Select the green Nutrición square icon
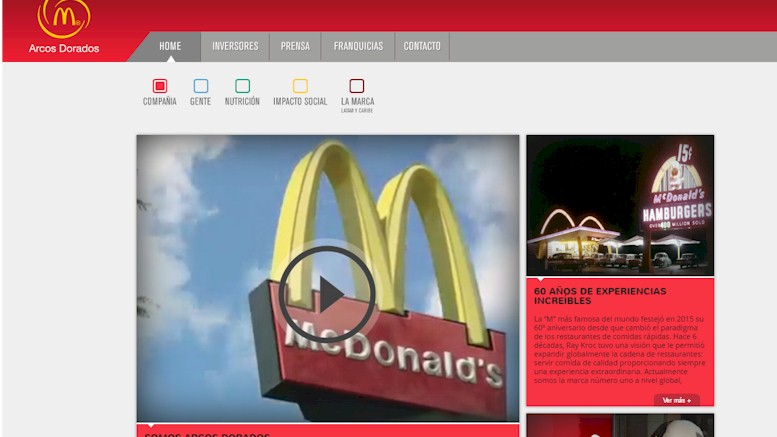The image size is (777, 437). 242,86
